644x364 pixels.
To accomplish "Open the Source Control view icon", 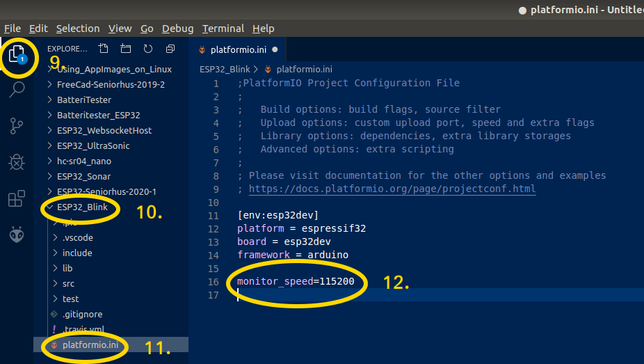I will [x=17, y=126].
